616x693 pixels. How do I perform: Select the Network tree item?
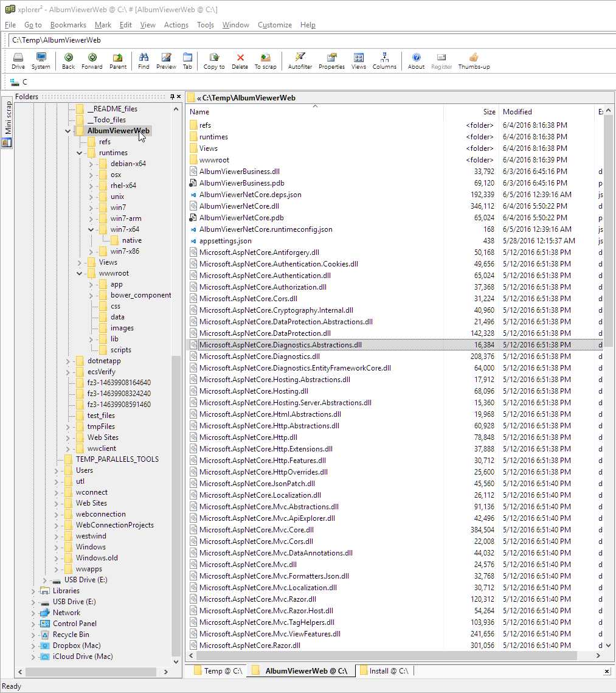tap(66, 613)
